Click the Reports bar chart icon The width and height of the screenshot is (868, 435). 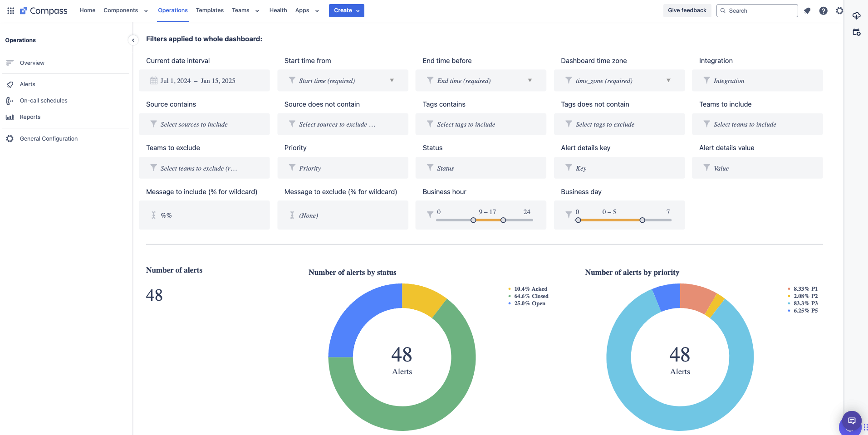[10, 117]
